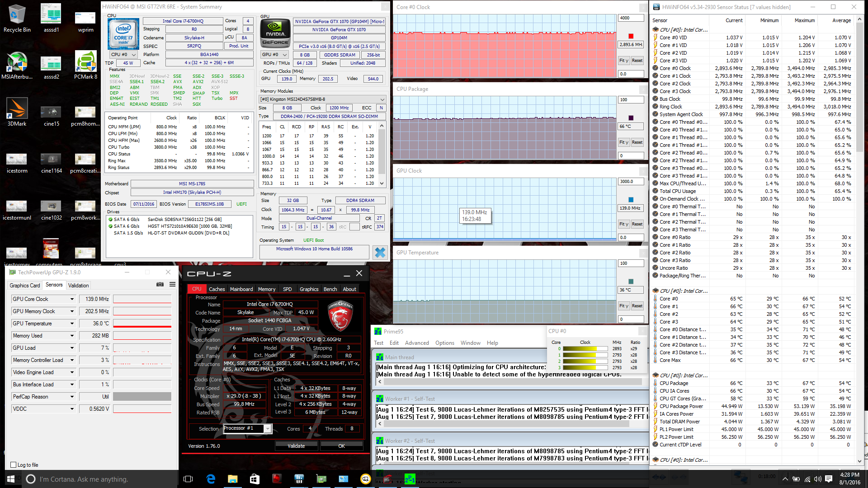This screenshot has width=868, height=488.
Task: Open the GPU Core Clock sensor dropdown
Action: 71,299
